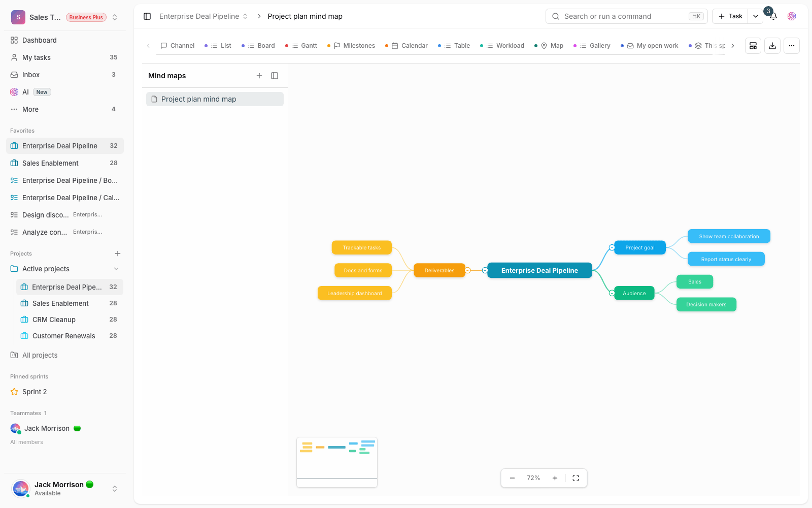The image size is (812, 508).
Task: Collapse the Audience branch toggle
Action: [612, 294]
